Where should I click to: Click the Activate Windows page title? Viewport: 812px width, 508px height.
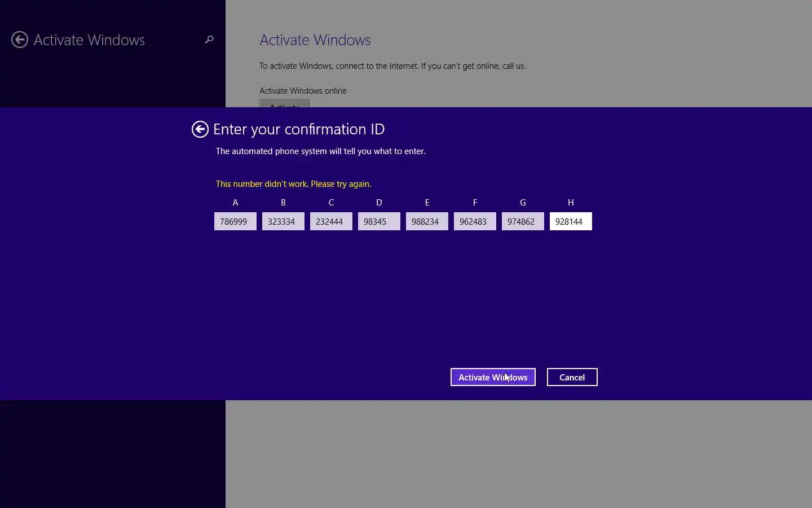tap(315, 40)
